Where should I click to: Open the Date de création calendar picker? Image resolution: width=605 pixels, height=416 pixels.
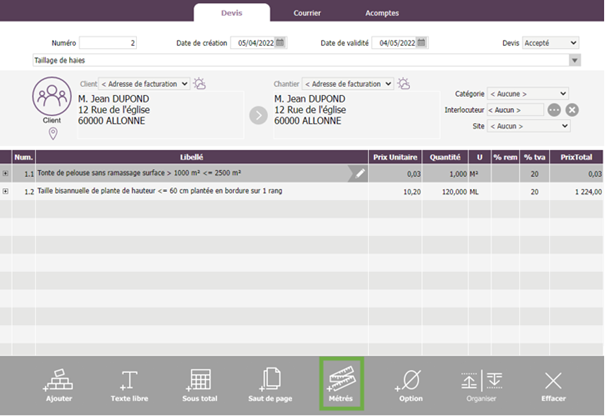coord(281,43)
